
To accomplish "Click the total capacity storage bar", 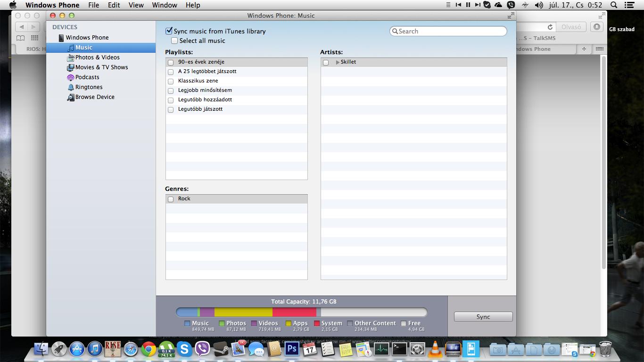I will (302, 312).
